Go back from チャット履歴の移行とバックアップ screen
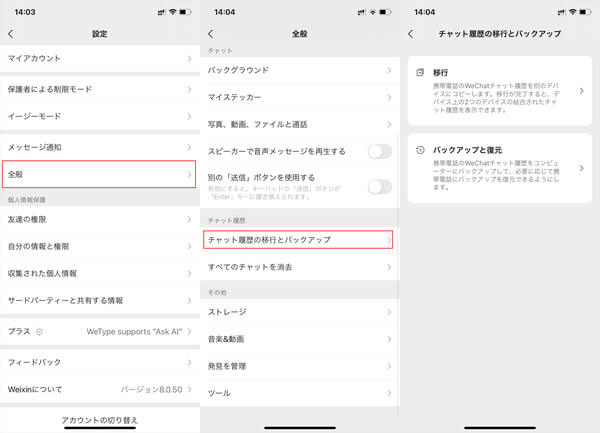The height and width of the screenshot is (433, 600). point(411,34)
